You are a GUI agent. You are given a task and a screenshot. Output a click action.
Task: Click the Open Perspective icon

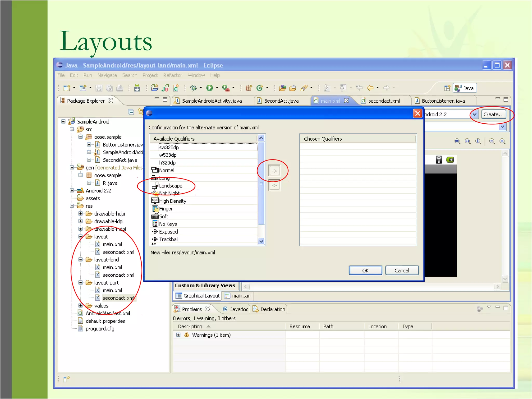point(447,88)
